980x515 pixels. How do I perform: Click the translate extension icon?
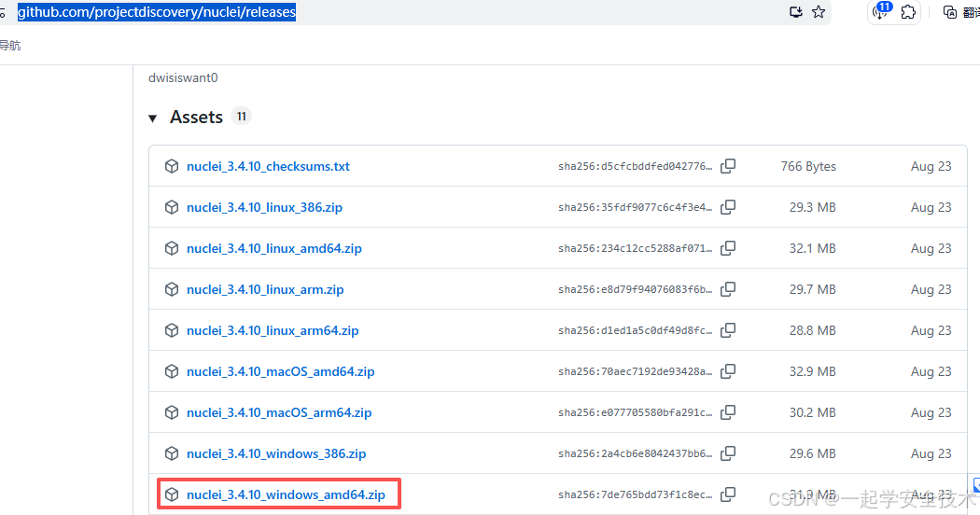tap(950, 12)
